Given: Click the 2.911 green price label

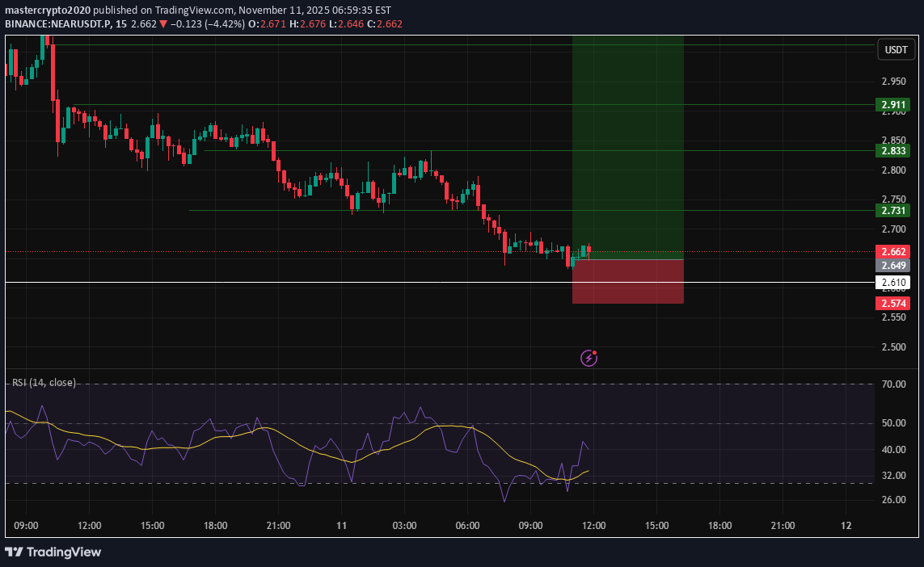Looking at the screenshot, I should (x=892, y=105).
